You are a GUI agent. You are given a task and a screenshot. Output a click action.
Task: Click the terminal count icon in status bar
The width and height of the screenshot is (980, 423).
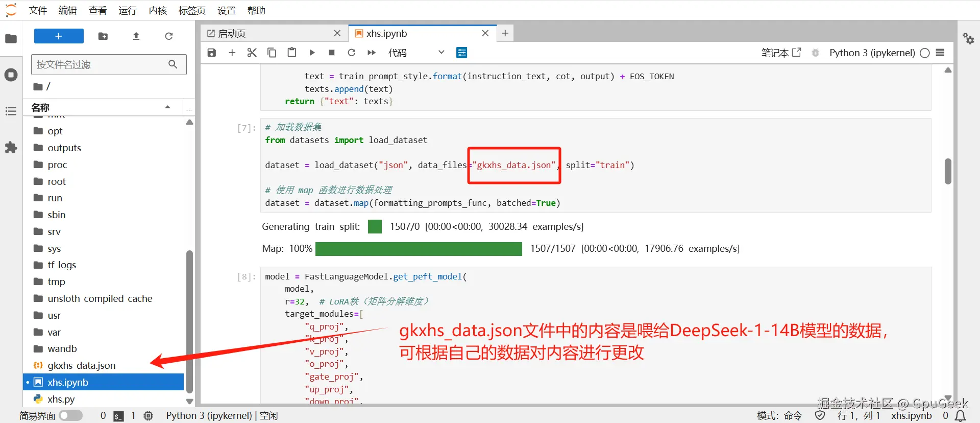tap(118, 416)
